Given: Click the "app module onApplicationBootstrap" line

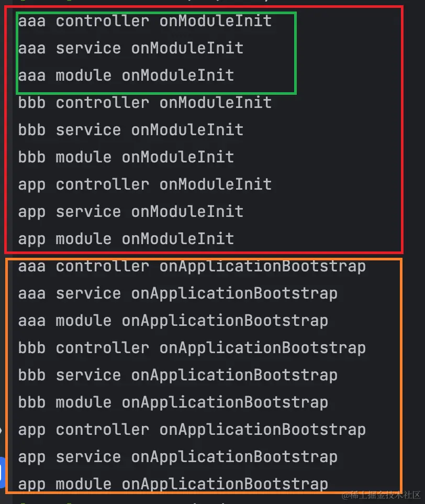Looking at the screenshot, I should pyautogui.click(x=173, y=485).
